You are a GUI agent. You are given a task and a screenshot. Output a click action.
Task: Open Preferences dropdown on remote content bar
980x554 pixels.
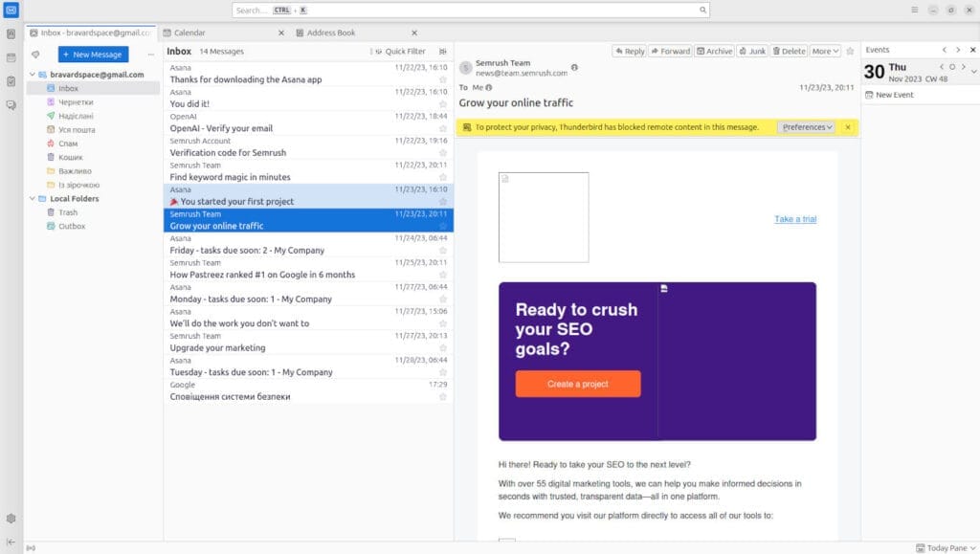(x=806, y=126)
